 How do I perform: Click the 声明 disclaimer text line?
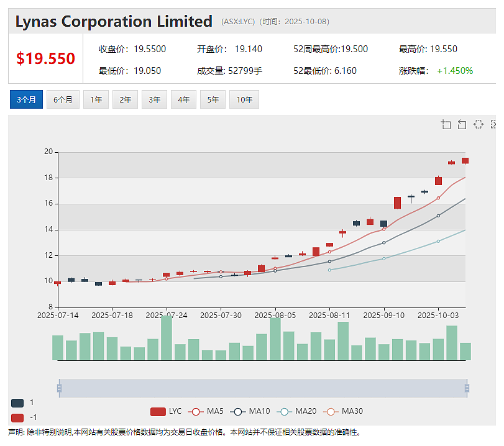(184, 432)
